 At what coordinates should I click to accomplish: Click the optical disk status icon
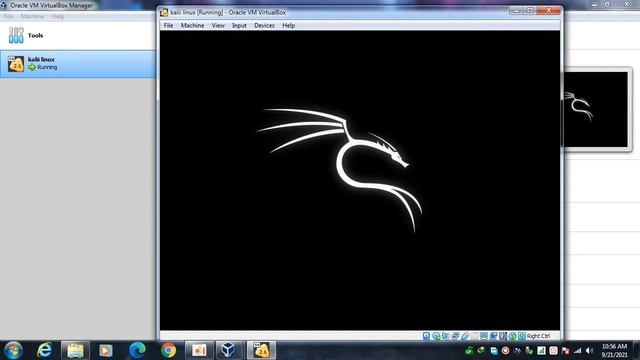tap(436, 336)
